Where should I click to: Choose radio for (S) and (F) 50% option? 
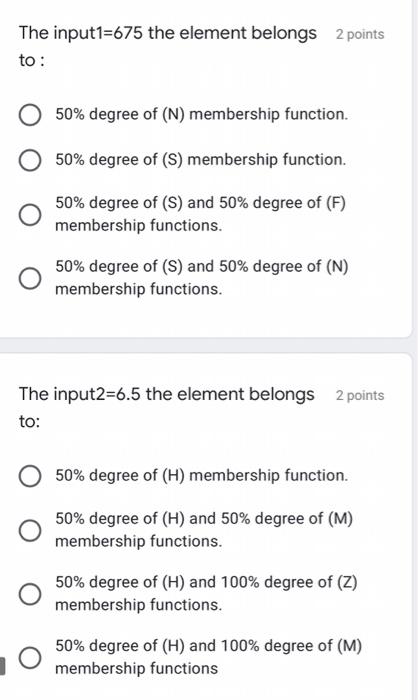click(x=30, y=215)
